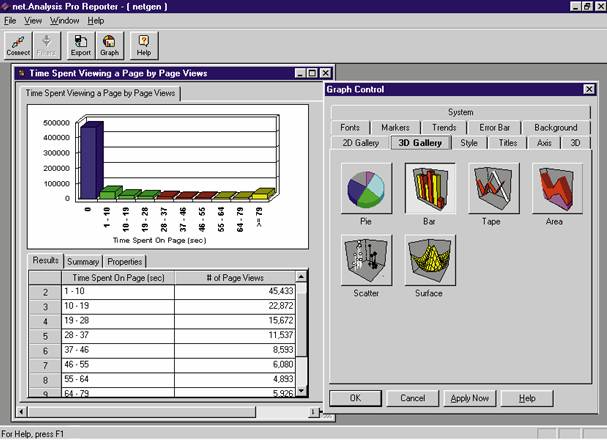Click the '6,080' page views cell
Screen dimensions: 607x440
coord(235,365)
